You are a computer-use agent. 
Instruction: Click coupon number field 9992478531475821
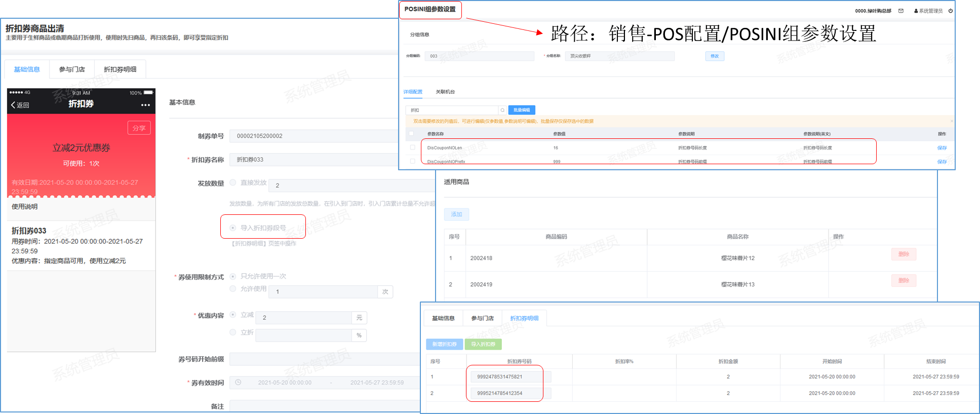pos(511,377)
